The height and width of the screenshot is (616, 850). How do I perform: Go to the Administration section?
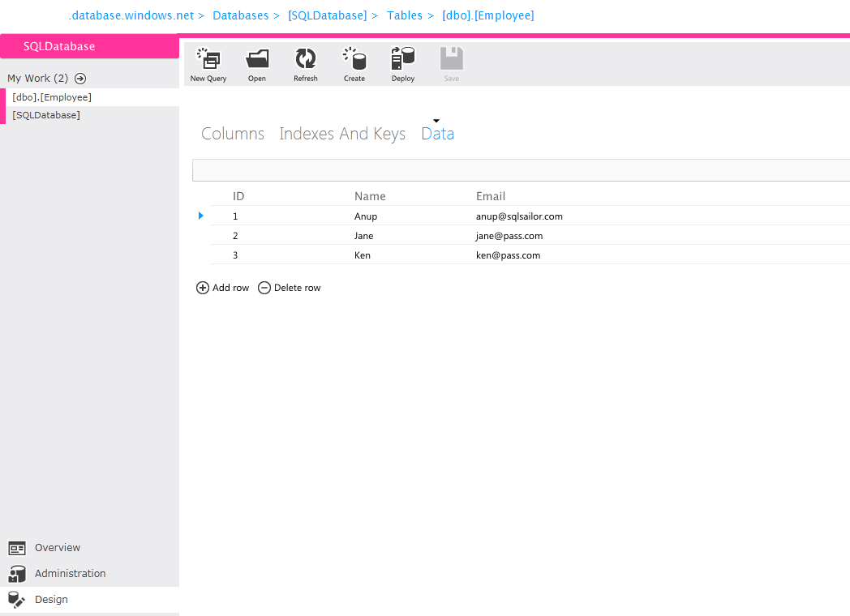click(70, 574)
